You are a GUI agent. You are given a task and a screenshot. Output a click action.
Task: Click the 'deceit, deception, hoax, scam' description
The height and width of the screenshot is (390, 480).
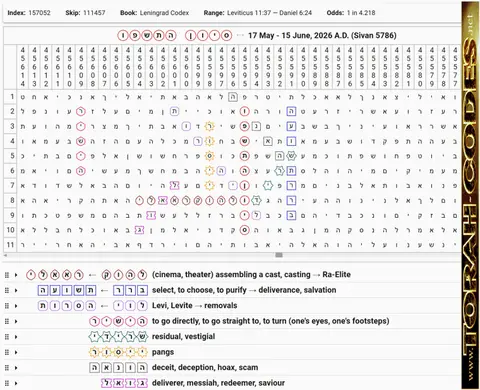[x=205, y=367]
